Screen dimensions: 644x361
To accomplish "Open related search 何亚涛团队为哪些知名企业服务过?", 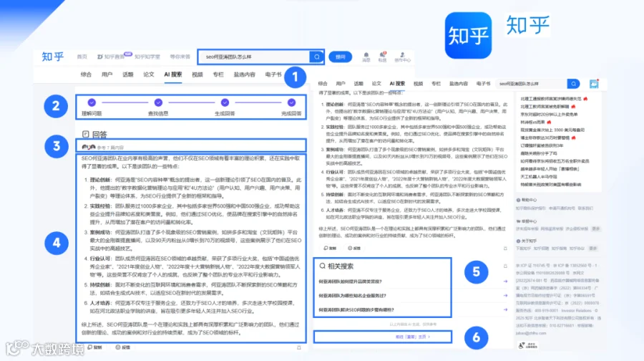I will point(352,296).
